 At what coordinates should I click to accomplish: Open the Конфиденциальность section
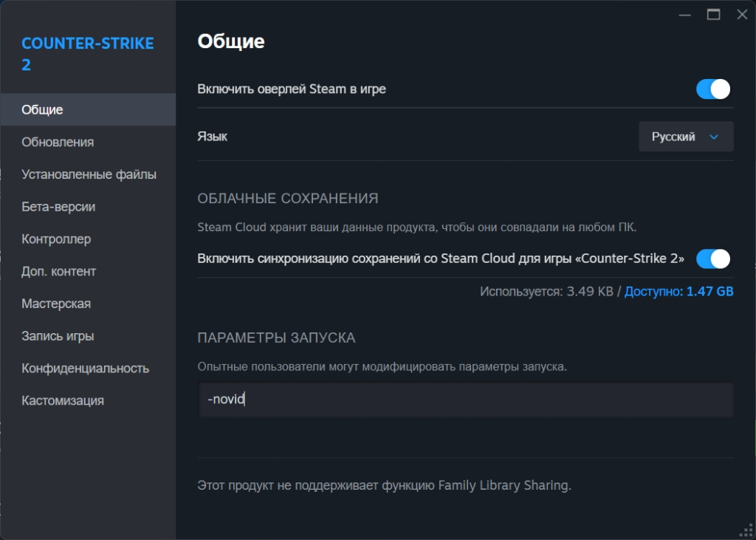coord(85,368)
